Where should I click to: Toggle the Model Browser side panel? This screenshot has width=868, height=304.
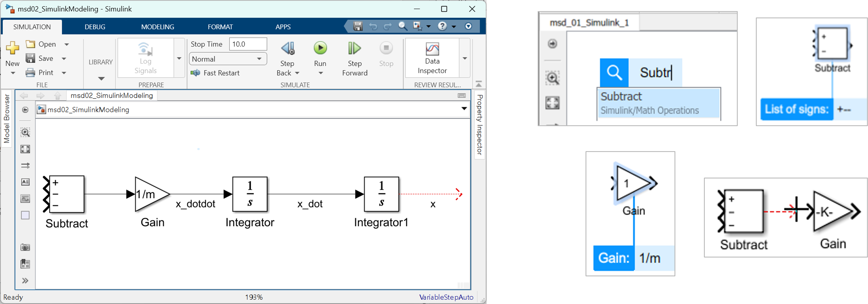pos(6,118)
